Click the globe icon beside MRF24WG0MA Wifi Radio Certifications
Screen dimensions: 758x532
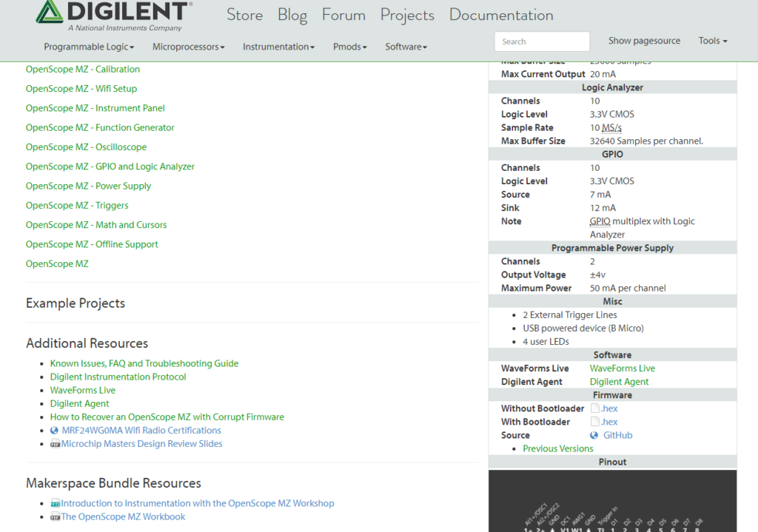55,429
